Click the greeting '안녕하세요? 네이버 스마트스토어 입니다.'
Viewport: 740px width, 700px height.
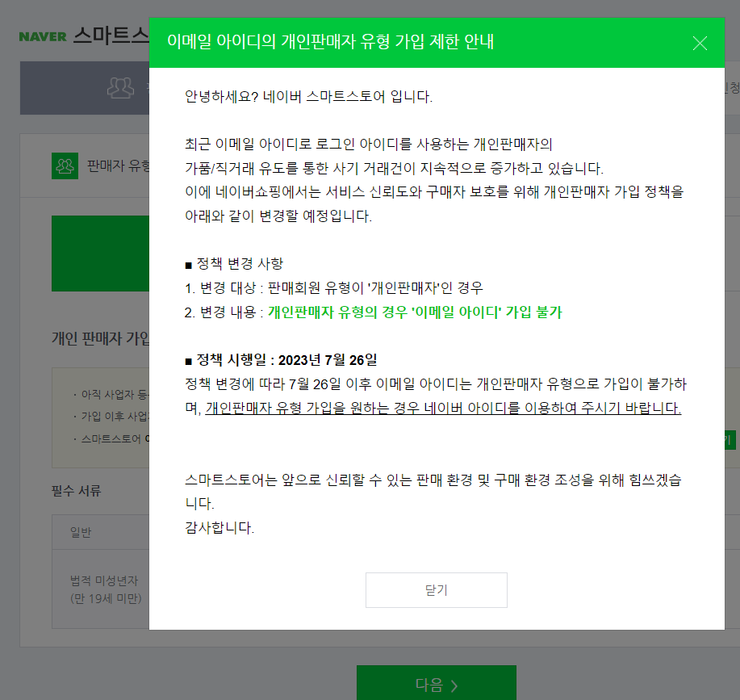click(308, 97)
